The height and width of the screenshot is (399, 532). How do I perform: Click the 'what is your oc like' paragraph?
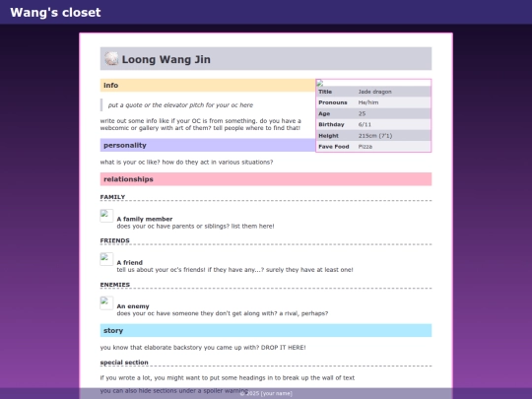point(186,163)
